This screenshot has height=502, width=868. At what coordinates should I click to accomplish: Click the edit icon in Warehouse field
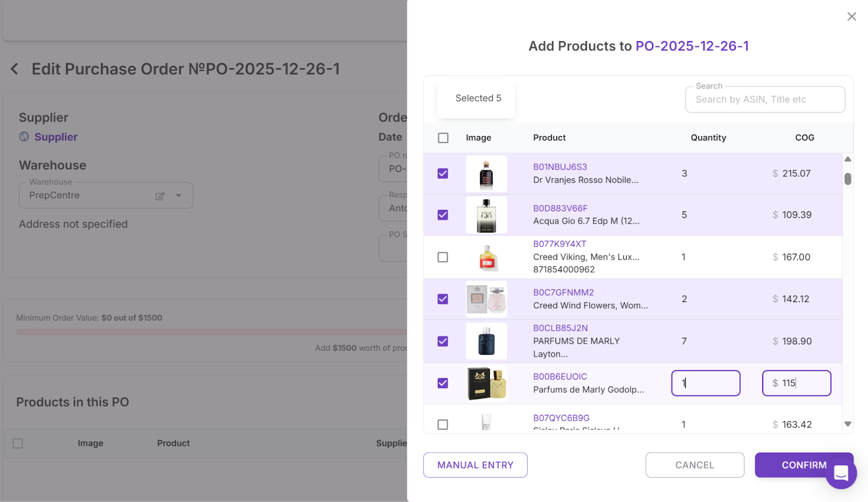[160, 196]
